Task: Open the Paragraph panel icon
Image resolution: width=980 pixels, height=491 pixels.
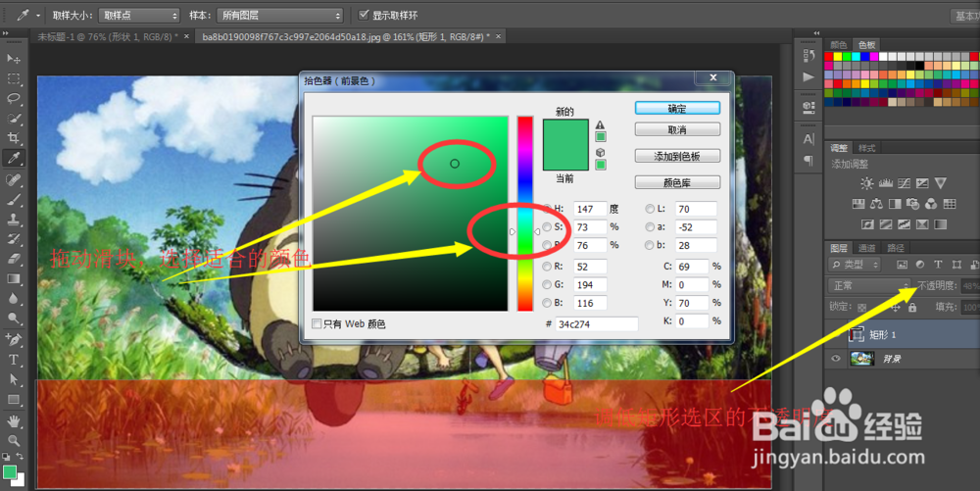Action: click(808, 161)
